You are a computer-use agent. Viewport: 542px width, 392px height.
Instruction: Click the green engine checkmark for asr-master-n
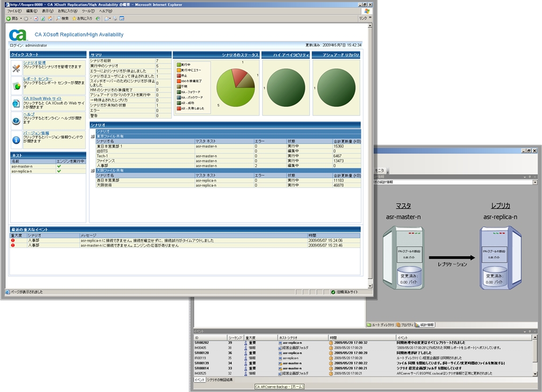pyautogui.click(x=59, y=167)
